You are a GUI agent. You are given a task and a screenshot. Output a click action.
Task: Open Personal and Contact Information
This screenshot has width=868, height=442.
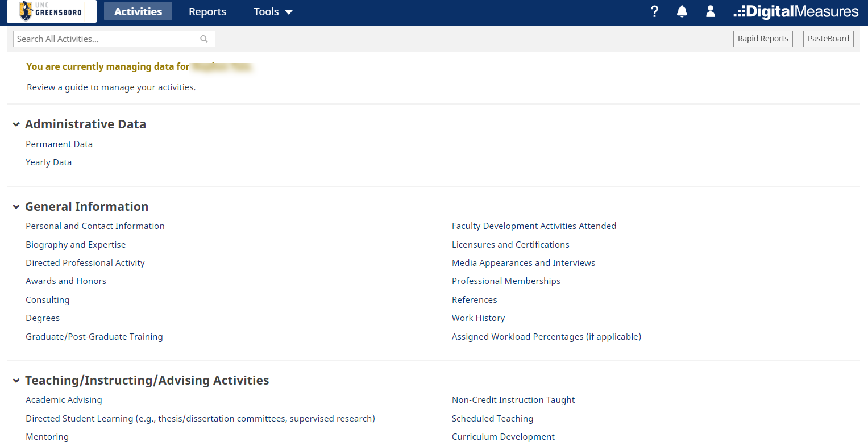coord(95,226)
